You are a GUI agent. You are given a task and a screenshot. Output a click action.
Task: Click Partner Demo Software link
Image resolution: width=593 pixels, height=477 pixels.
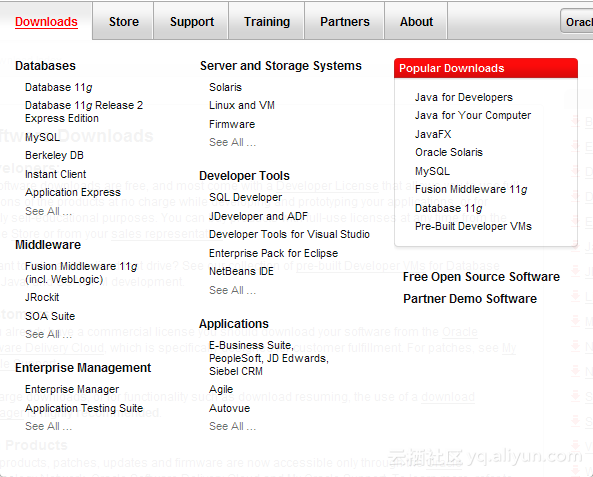click(470, 299)
